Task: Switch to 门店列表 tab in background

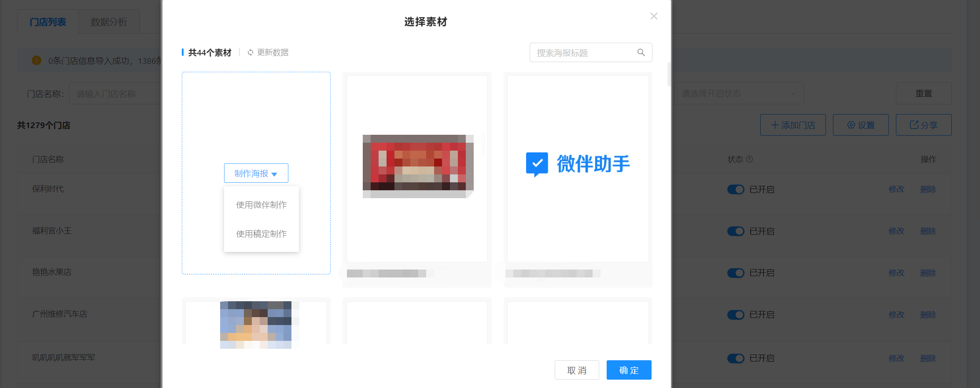Action: pos(48,22)
